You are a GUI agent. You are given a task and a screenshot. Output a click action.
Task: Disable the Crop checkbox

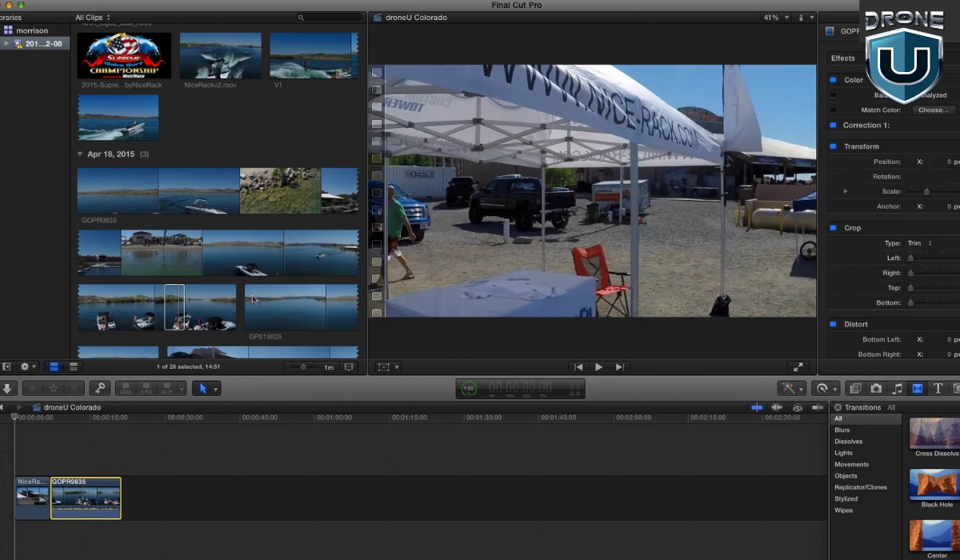833,228
